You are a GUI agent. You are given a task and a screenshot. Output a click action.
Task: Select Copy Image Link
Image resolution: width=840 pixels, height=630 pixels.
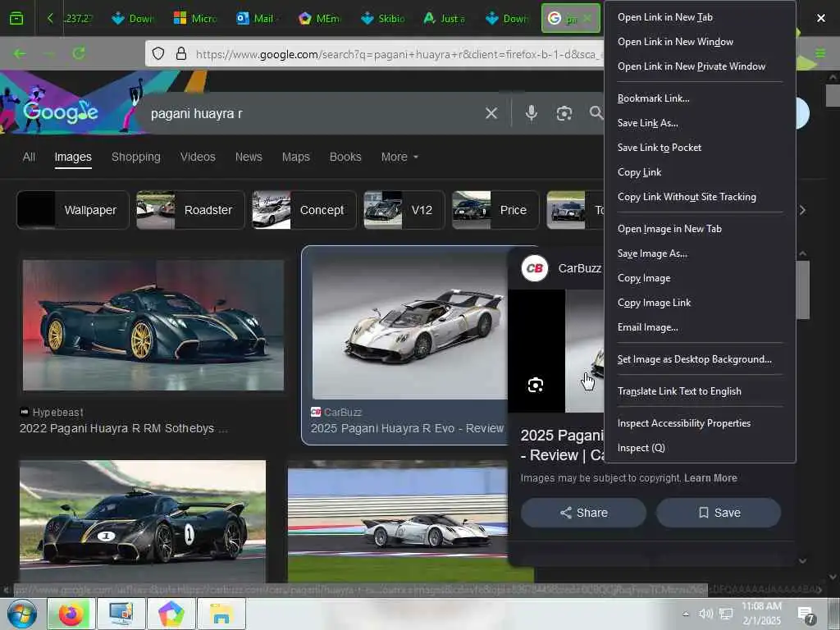click(699, 303)
